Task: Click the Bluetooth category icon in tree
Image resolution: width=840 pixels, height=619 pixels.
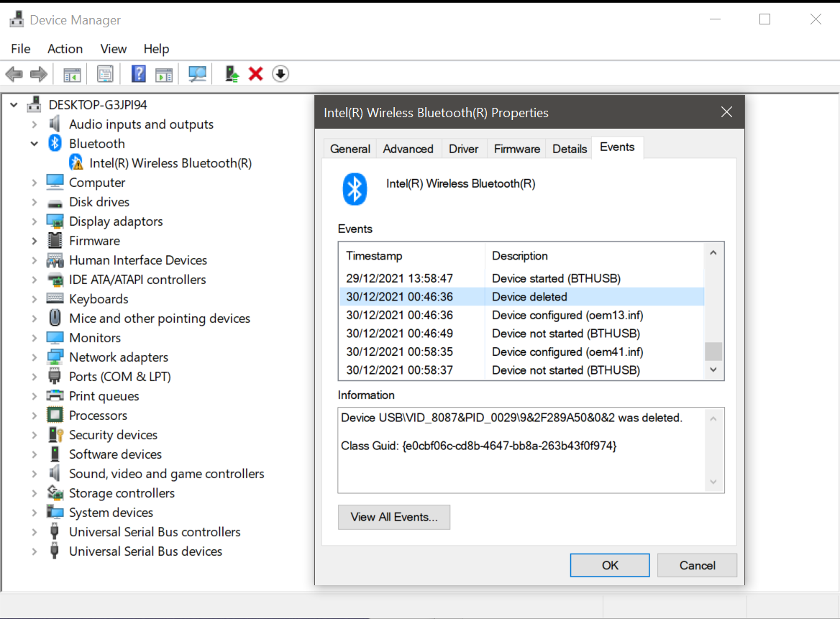Action: [x=55, y=143]
